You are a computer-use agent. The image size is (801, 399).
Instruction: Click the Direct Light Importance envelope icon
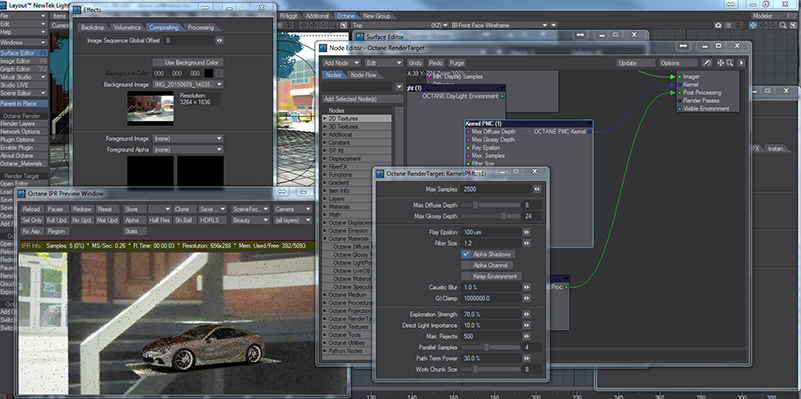(526, 325)
